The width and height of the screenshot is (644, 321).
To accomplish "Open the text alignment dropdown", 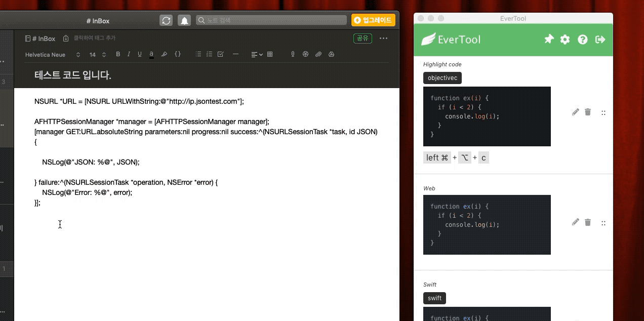I will [x=257, y=54].
